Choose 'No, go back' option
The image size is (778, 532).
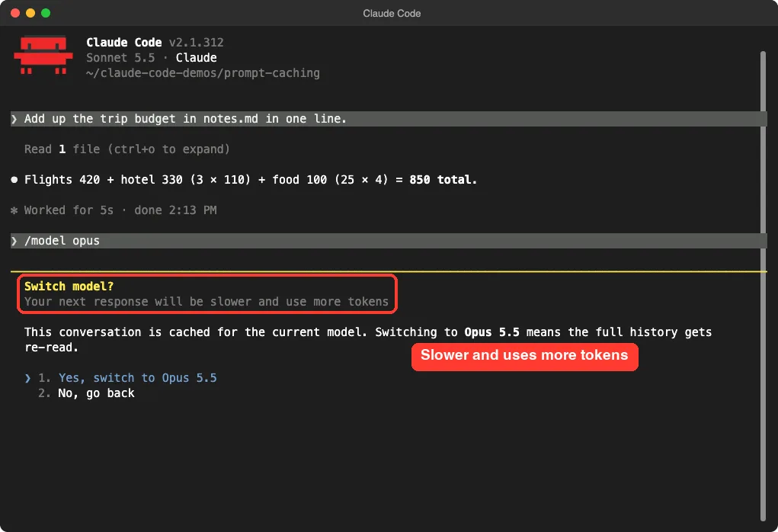pos(96,393)
